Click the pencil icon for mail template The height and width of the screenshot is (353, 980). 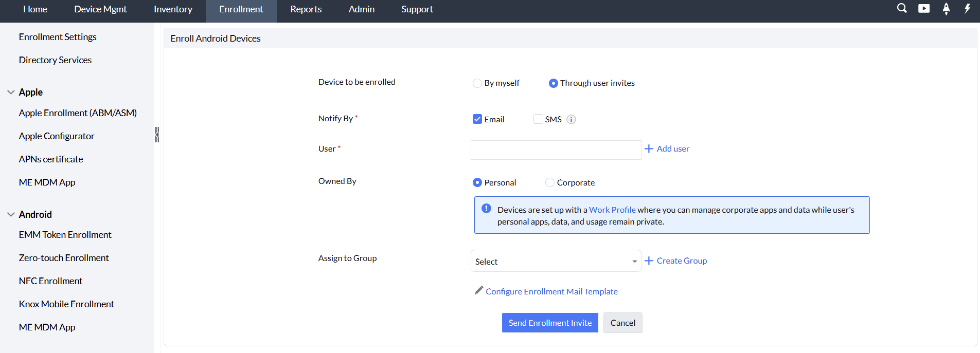coord(479,290)
